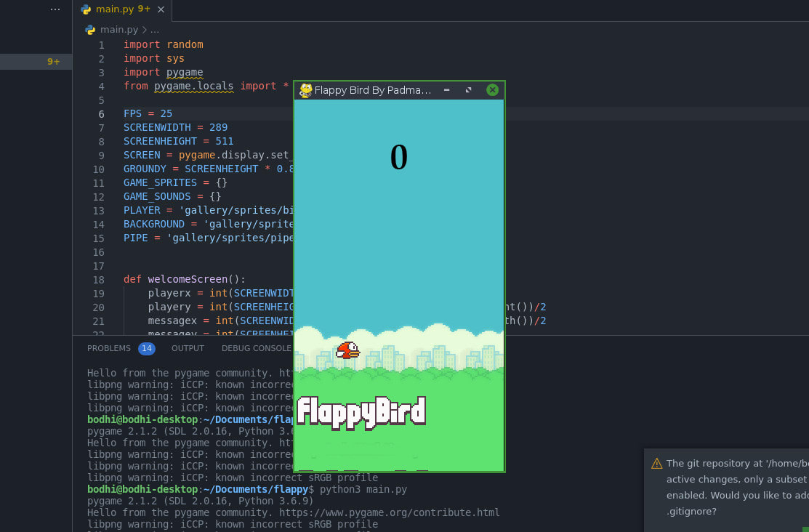Place cursor on the FPS = 25 line

tap(148, 113)
